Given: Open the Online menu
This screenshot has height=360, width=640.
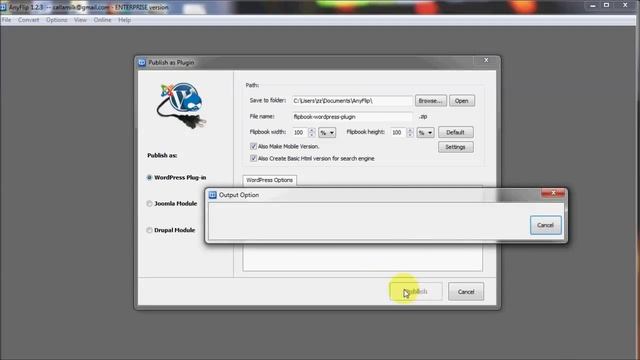Looking at the screenshot, I should [x=102, y=20].
